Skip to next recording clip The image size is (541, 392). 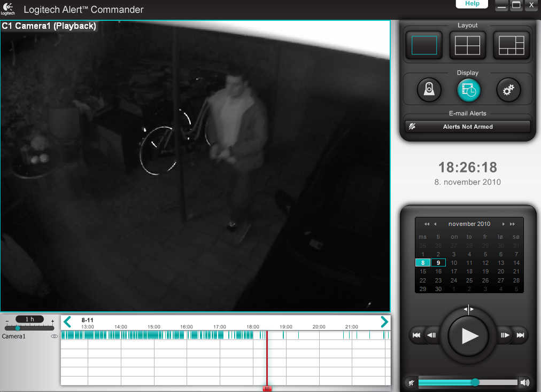tap(520, 335)
